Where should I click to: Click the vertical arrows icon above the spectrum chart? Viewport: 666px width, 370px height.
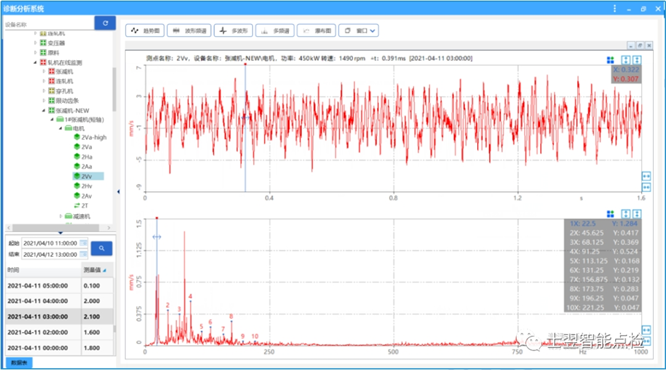[626, 214]
